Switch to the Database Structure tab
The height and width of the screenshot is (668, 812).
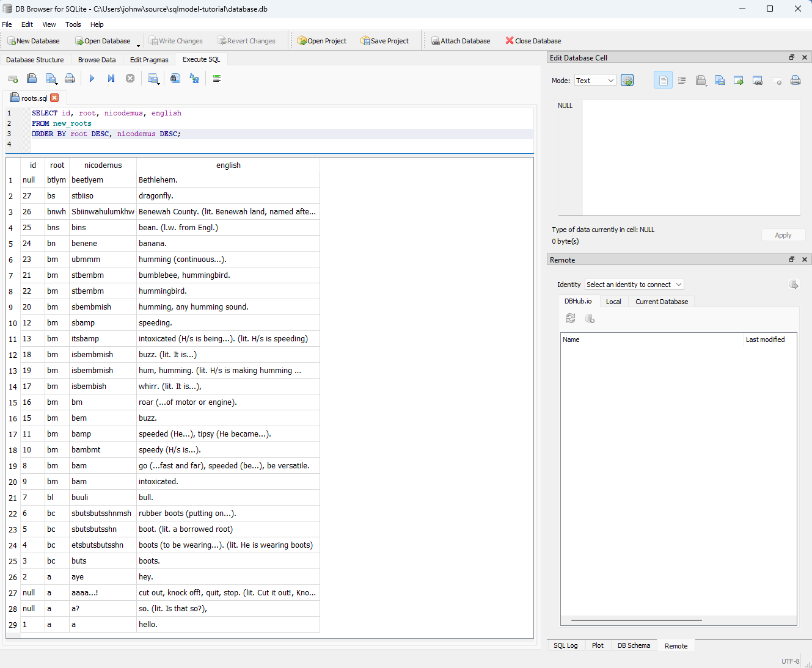click(x=35, y=60)
